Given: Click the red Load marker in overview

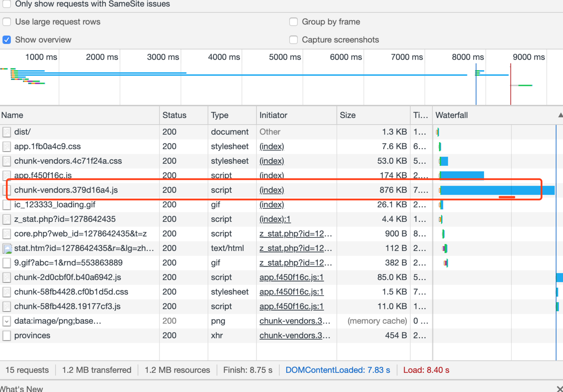Looking at the screenshot, I should click(x=511, y=84).
